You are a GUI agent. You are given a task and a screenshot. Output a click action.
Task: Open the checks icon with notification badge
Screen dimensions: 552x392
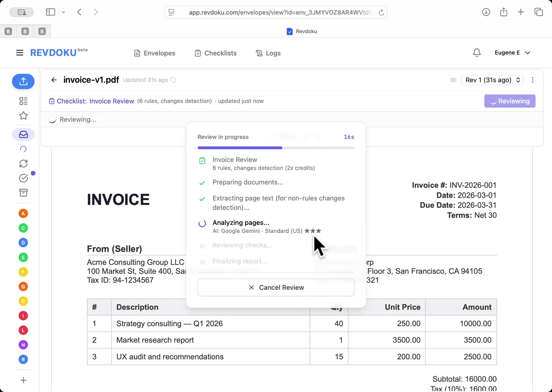pos(23,178)
